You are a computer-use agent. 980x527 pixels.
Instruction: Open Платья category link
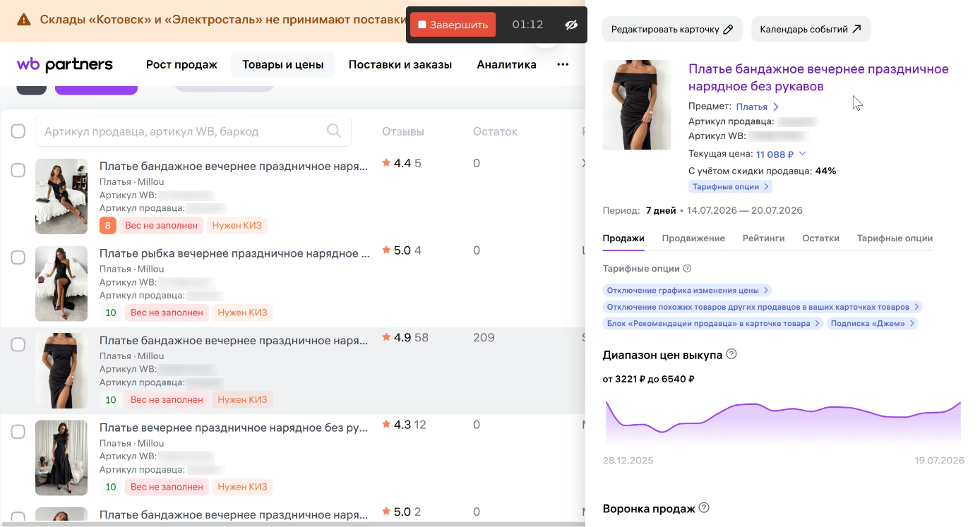click(752, 107)
